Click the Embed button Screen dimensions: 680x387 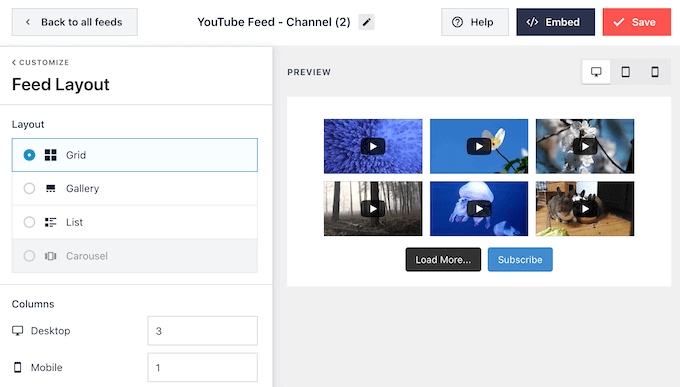coord(556,22)
